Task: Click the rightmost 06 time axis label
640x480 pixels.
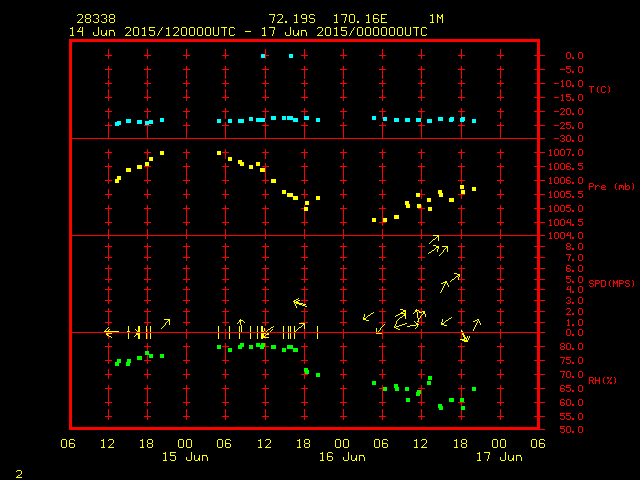Action: tap(537, 443)
